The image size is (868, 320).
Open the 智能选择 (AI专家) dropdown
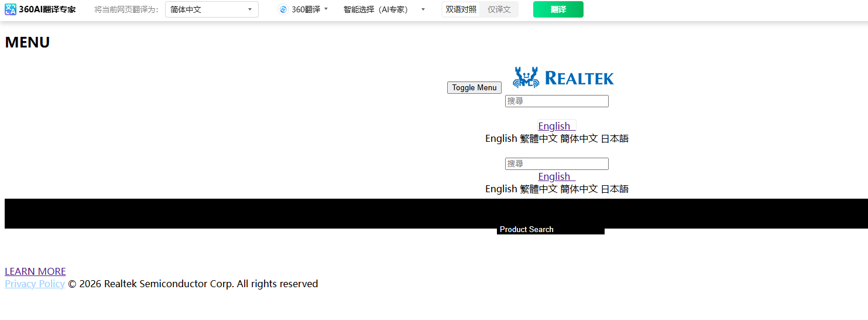[385, 9]
